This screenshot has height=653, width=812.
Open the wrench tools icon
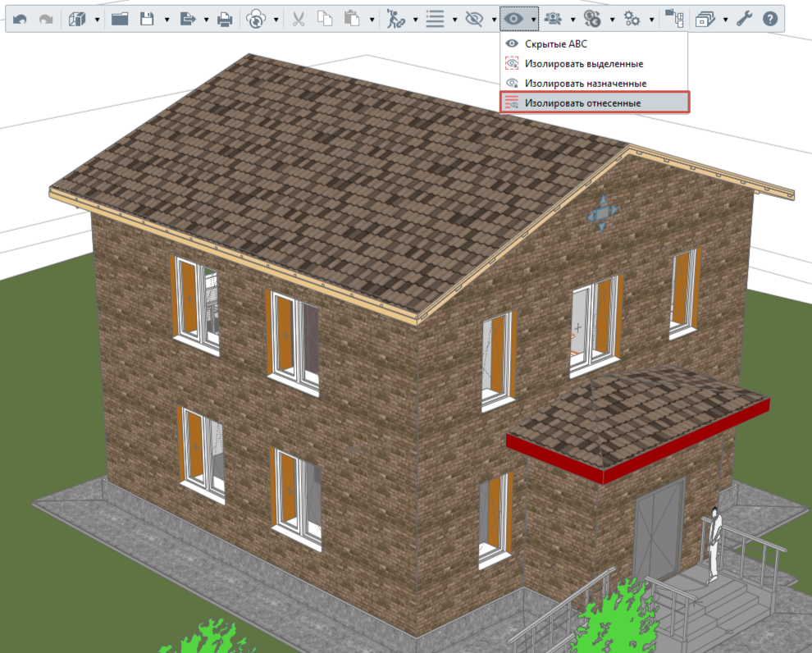(x=744, y=20)
